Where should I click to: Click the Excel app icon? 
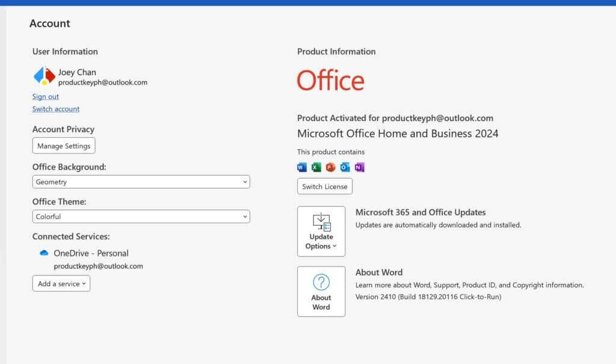pyautogui.click(x=316, y=167)
